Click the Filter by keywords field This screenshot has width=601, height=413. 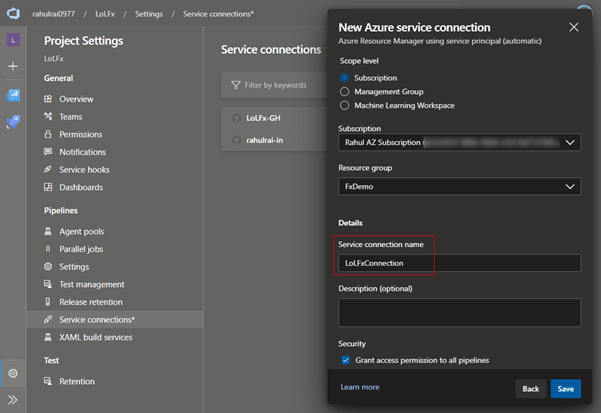pyautogui.click(x=275, y=85)
